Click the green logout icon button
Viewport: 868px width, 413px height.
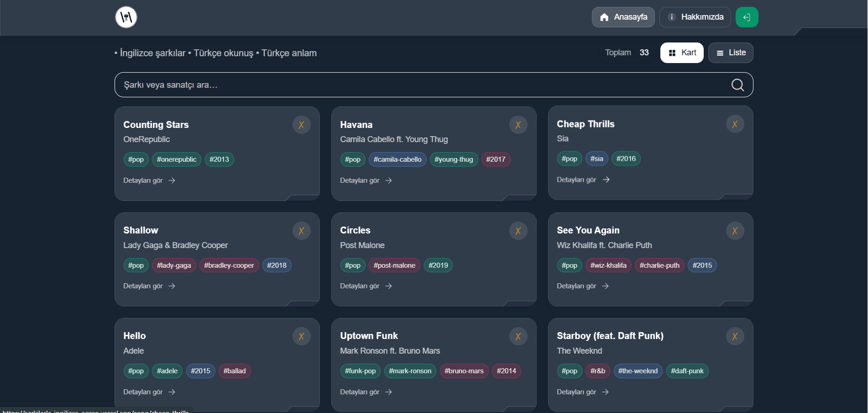coord(747,17)
